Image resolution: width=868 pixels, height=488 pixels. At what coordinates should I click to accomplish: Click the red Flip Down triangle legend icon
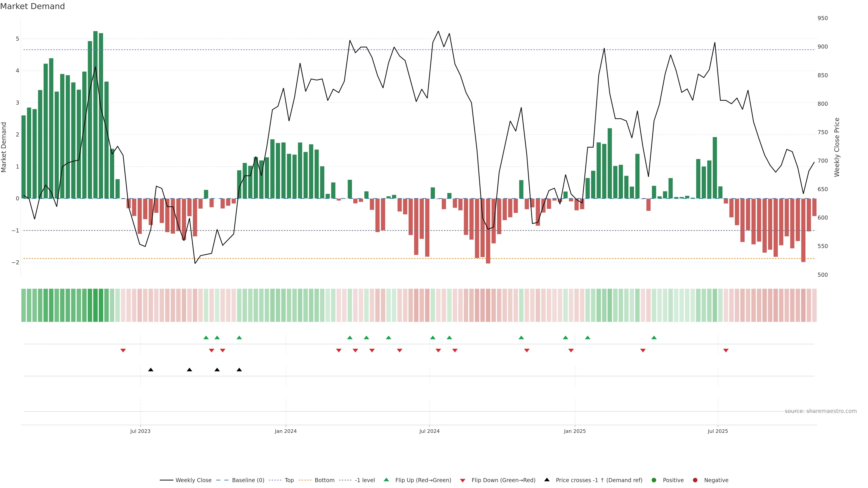tap(463, 480)
